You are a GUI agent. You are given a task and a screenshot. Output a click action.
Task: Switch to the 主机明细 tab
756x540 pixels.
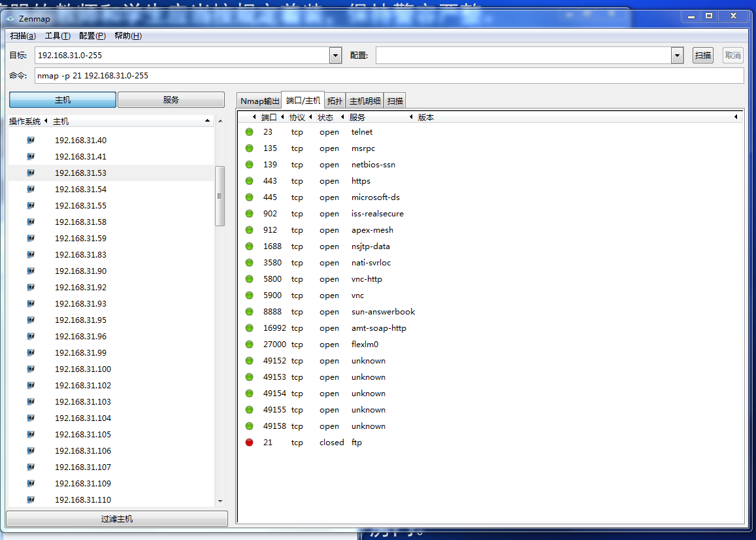click(365, 101)
